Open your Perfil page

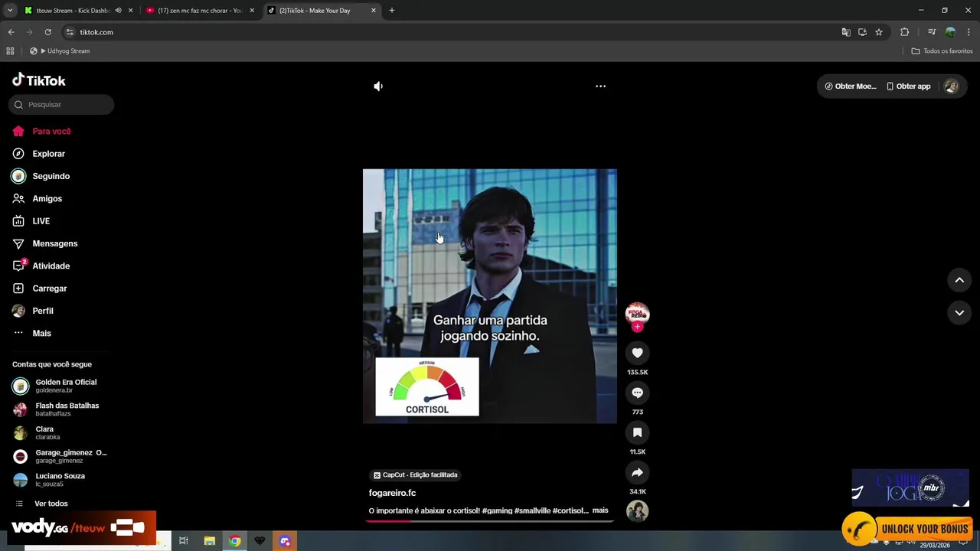pyautogui.click(x=42, y=311)
